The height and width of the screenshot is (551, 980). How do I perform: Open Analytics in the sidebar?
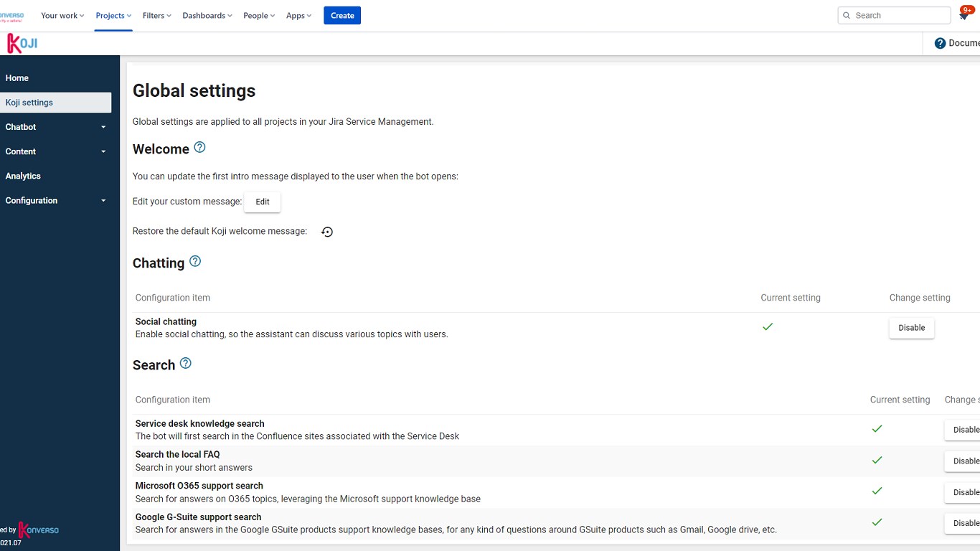(23, 176)
